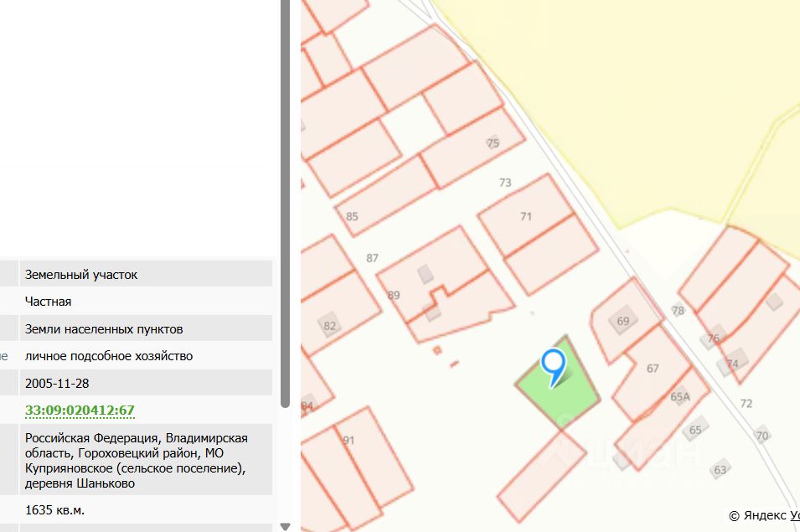Click the scroll down arrow of panel
The height and width of the screenshot is (532, 800).
pos(285,526)
